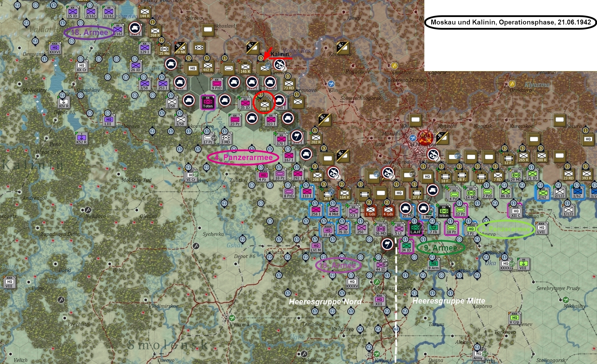The height and width of the screenshot is (364, 597).
Task: Click the LVI M HQ counter
Action: (x=316, y=247)
